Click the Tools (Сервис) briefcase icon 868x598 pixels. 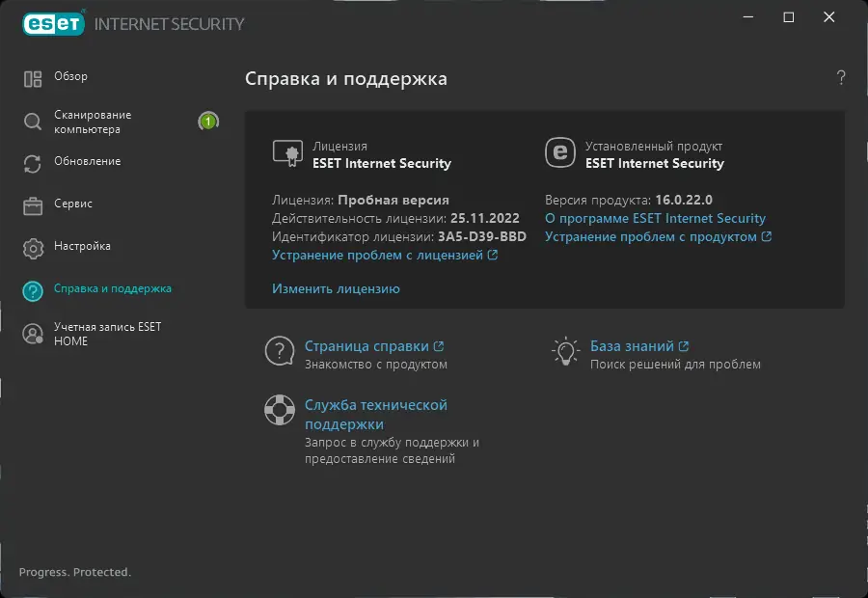pos(33,205)
